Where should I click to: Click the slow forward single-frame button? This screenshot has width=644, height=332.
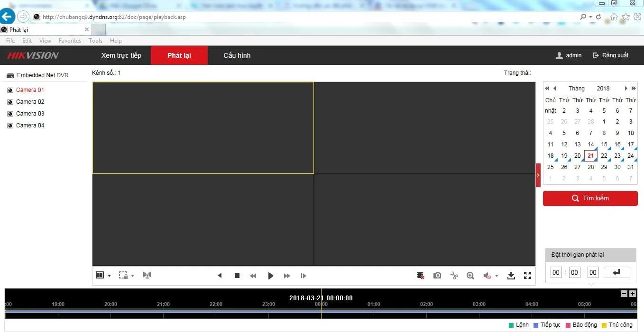304,275
